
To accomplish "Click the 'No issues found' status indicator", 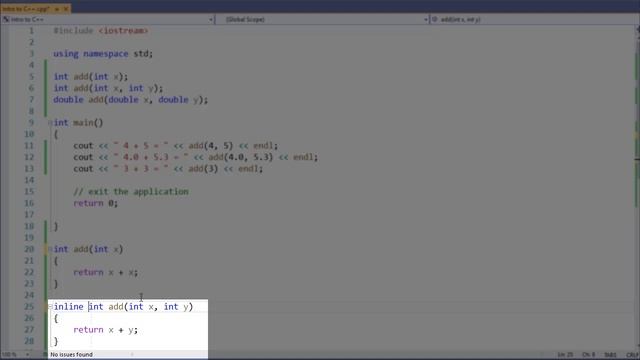I will tap(71, 354).
